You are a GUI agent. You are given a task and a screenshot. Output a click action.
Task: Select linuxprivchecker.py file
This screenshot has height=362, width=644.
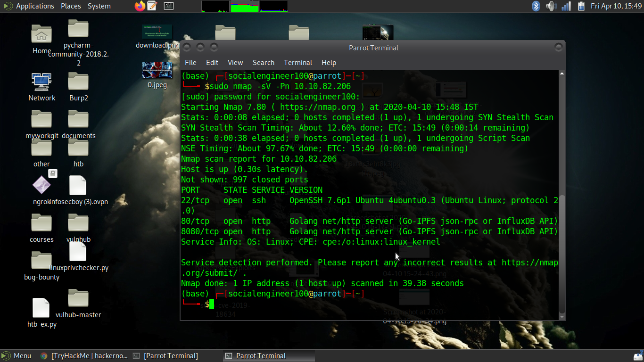coord(78,257)
